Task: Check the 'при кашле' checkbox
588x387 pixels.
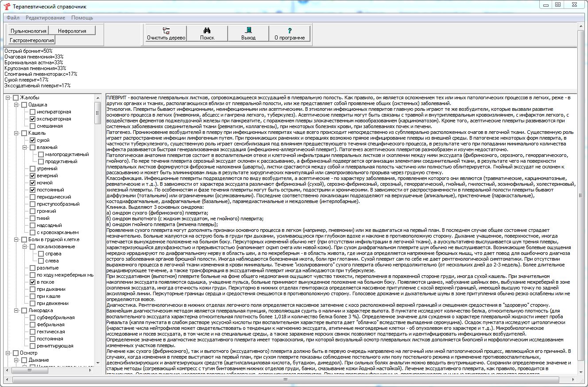Action: pyautogui.click(x=32, y=296)
